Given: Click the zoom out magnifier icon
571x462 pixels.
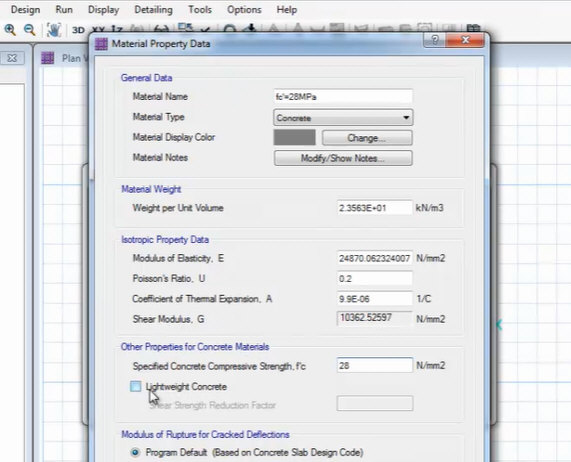Looking at the screenshot, I should (29, 29).
